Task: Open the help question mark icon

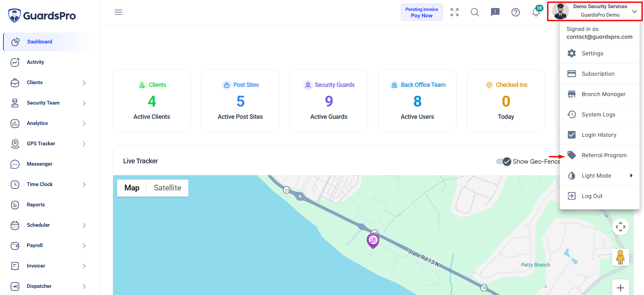Action: click(x=516, y=12)
